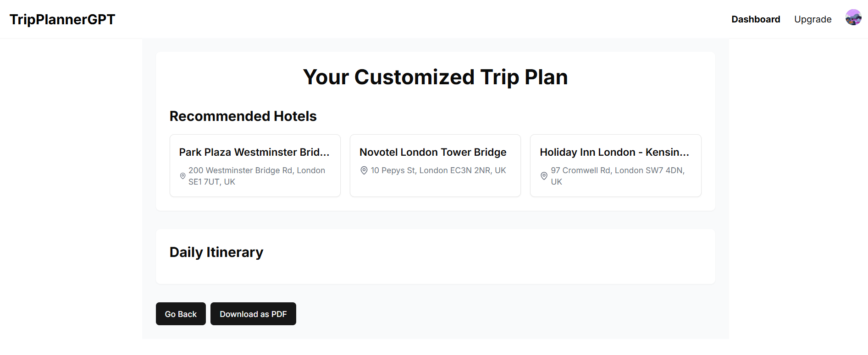Open the Upgrade nav link
The image size is (868, 355).
click(813, 19)
